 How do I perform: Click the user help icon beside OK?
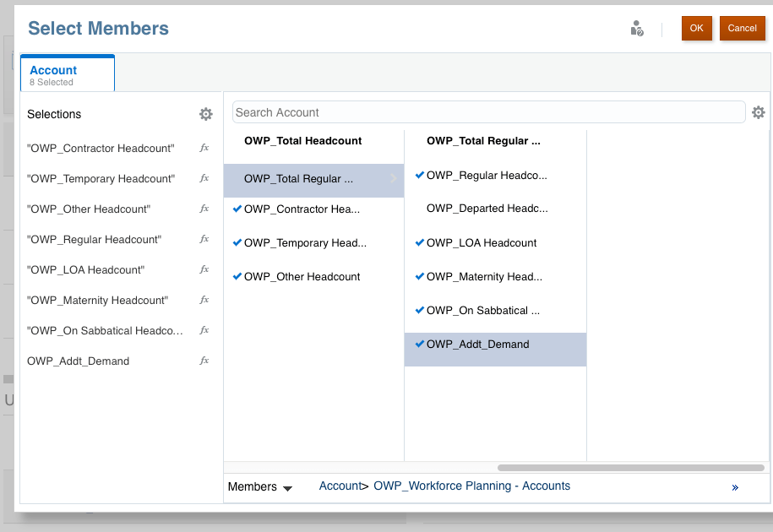637,29
